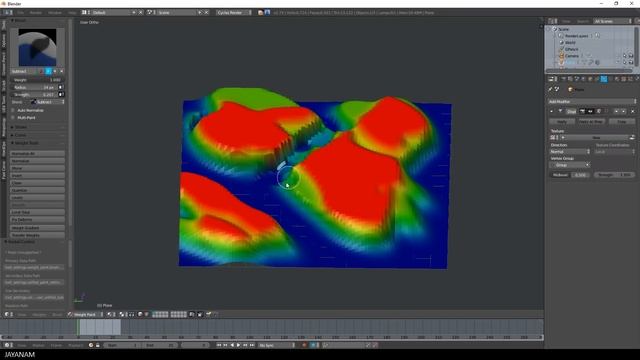
Task: Click Apply on the Displace modifier
Action: point(562,122)
